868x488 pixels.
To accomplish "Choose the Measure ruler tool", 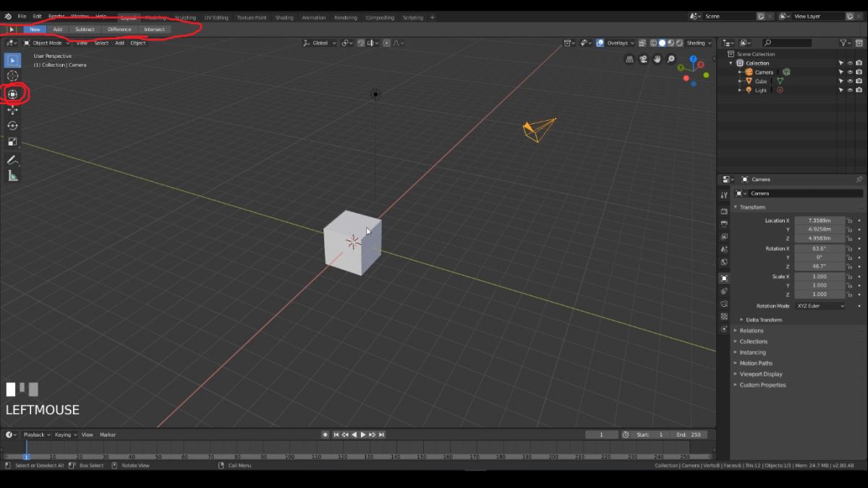I will tap(12, 176).
